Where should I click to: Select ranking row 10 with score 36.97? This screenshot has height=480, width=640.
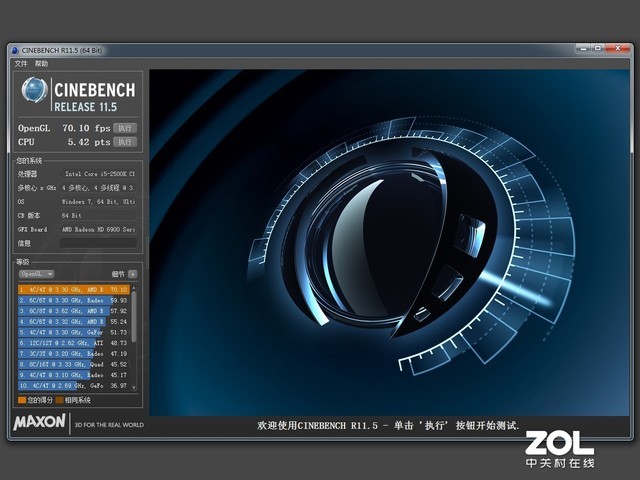pyautogui.click(x=74, y=385)
